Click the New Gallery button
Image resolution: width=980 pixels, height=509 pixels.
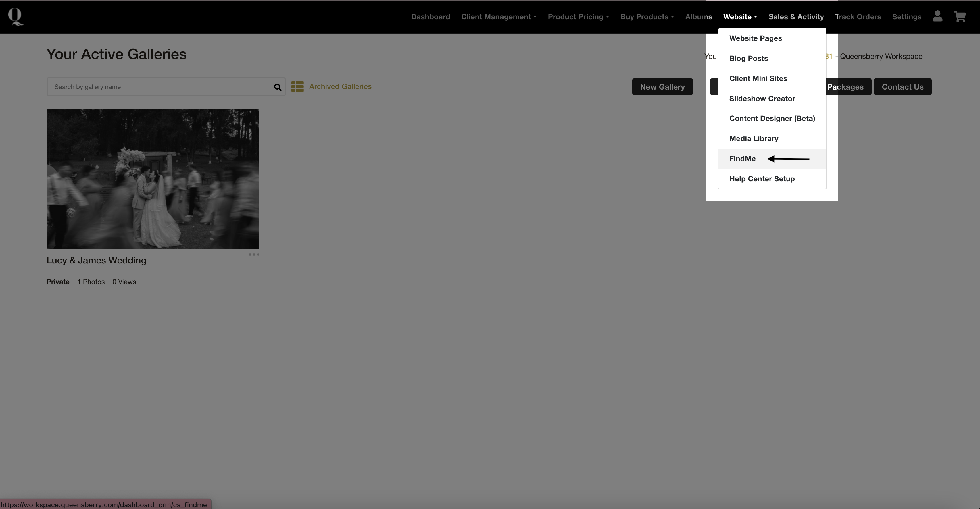click(662, 87)
